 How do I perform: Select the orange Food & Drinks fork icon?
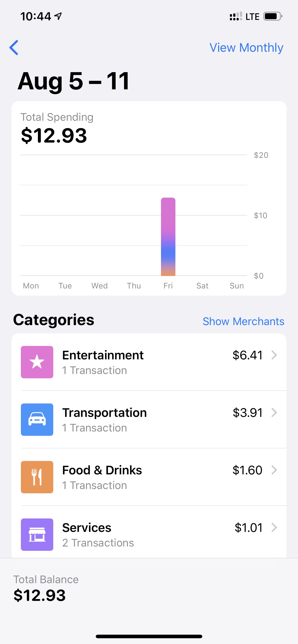click(x=37, y=477)
